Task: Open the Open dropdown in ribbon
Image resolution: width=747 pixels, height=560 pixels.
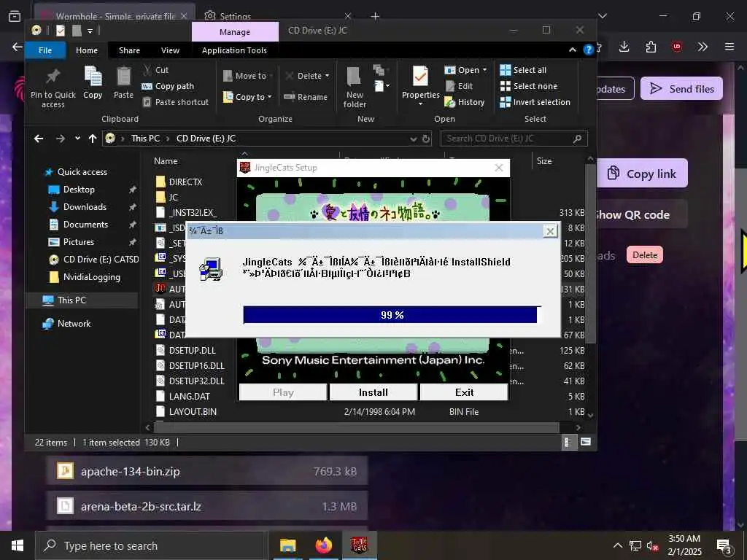Action: point(465,70)
